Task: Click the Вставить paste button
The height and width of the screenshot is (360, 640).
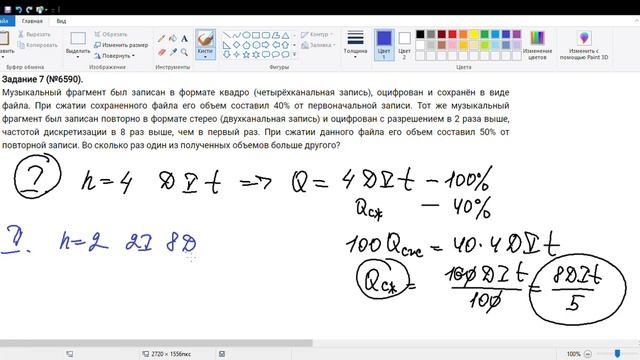Action: coord(5,43)
